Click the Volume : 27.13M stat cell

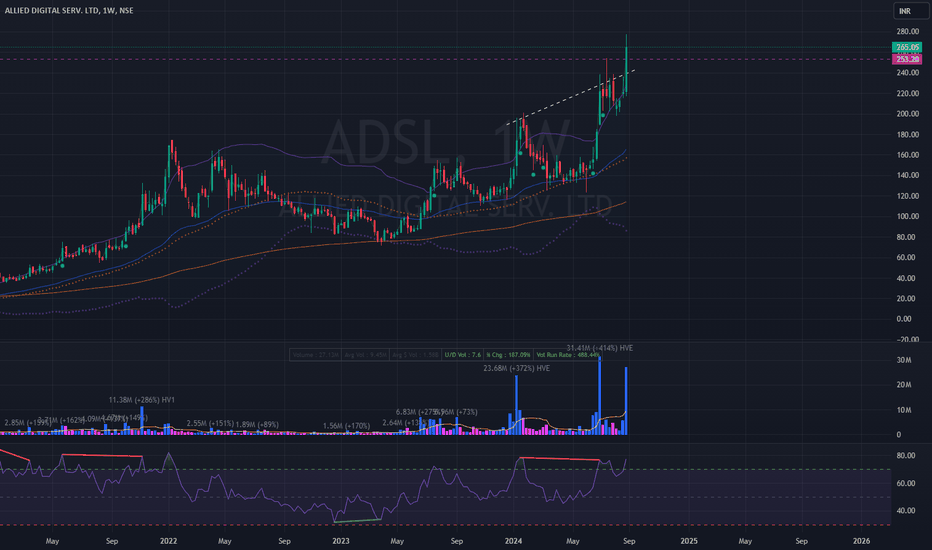315,355
